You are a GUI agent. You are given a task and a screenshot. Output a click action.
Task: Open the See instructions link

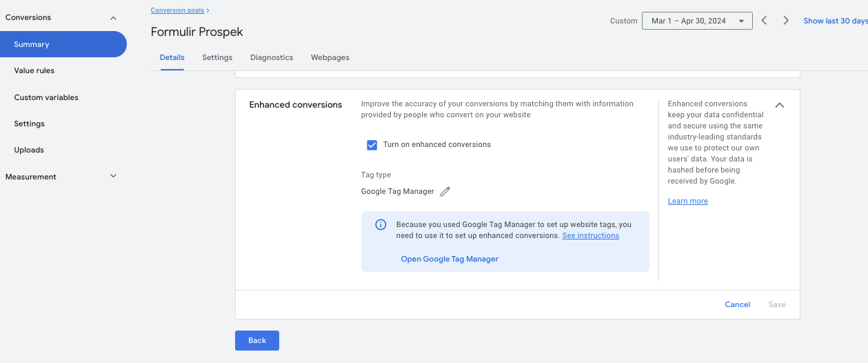pos(590,235)
